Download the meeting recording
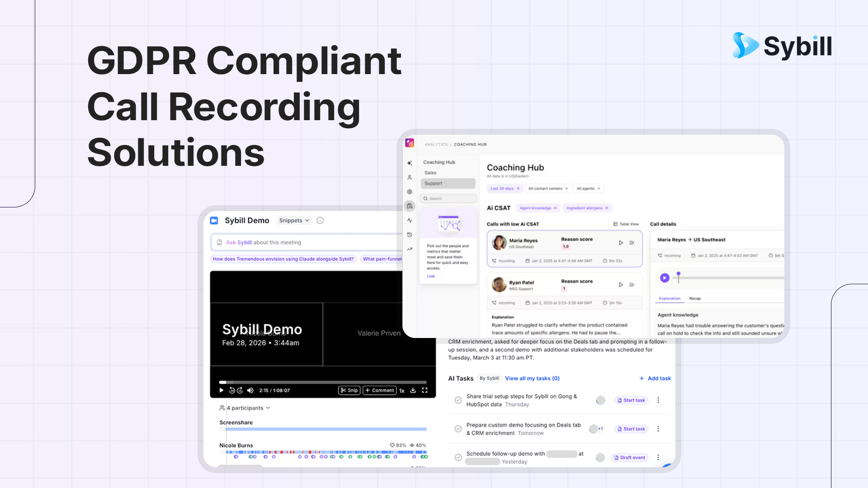This screenshot has width=868, height=488. click(413, 390)
